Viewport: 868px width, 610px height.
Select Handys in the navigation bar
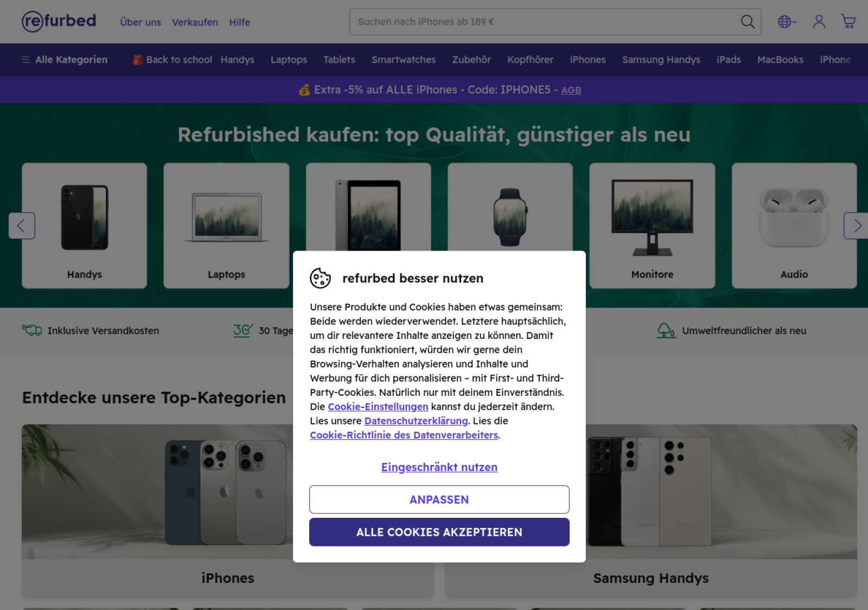pos(237,60)
